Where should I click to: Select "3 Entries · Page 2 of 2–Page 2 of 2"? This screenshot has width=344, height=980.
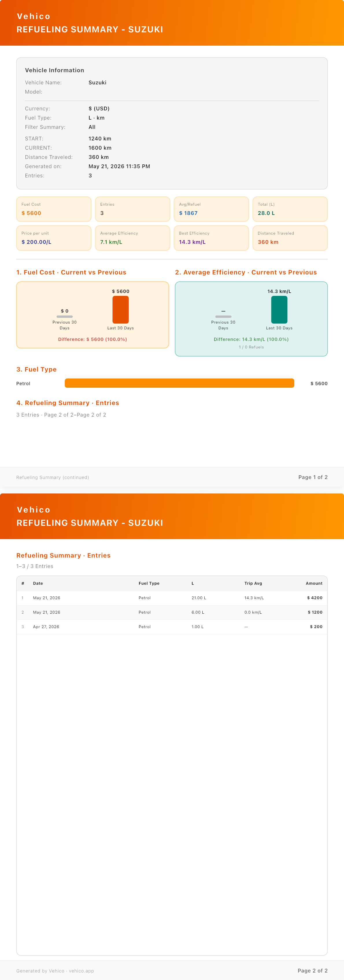(61, 415)
